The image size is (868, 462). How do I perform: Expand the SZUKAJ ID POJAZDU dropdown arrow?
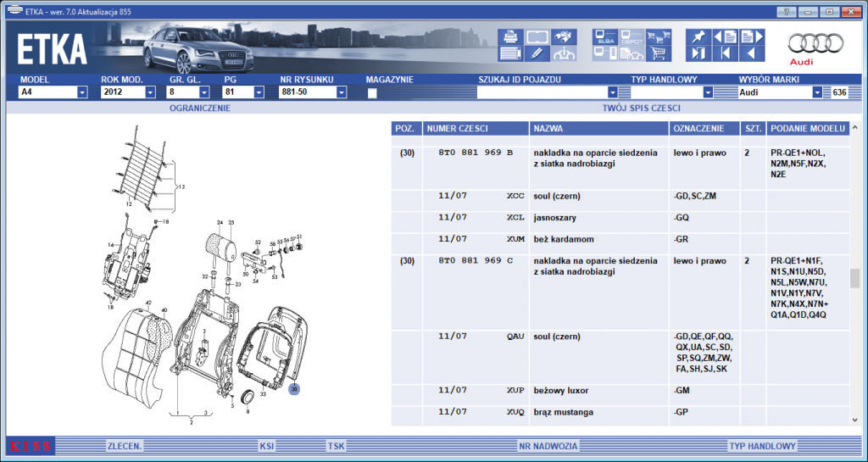(612, 92)
